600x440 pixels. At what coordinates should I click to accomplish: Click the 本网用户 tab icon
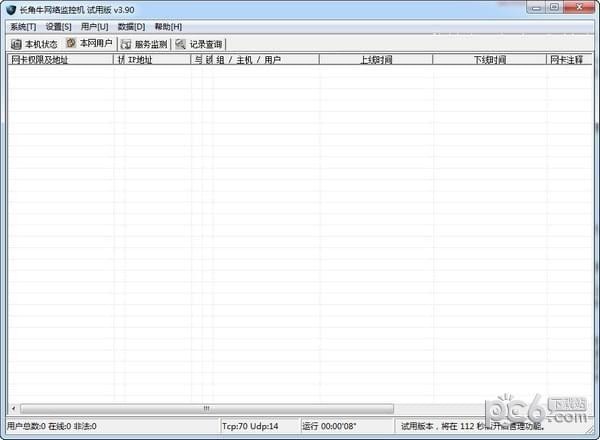(x=71, y=43)
